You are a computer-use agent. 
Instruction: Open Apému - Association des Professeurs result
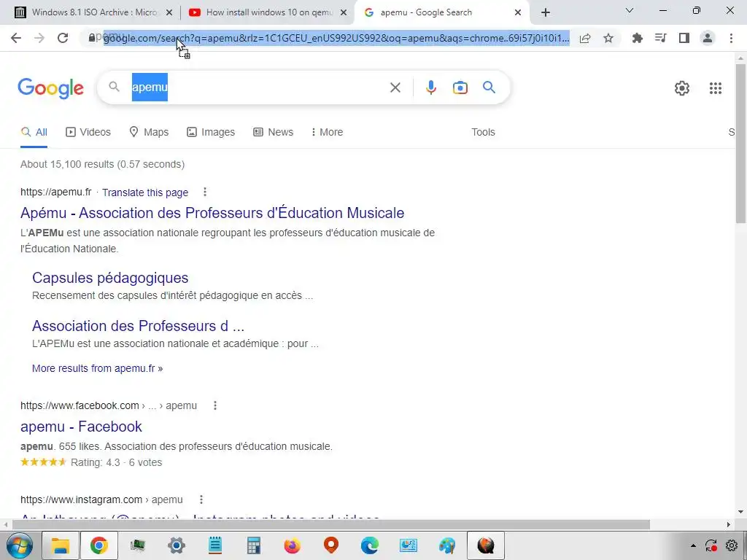tap(212, 212)
